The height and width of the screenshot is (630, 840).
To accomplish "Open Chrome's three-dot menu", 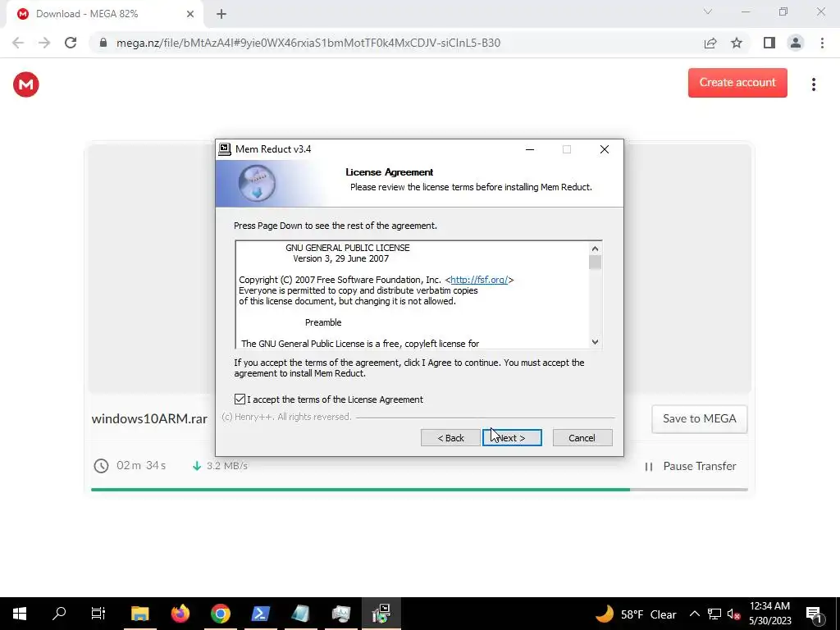I will [x=822, y=43].
